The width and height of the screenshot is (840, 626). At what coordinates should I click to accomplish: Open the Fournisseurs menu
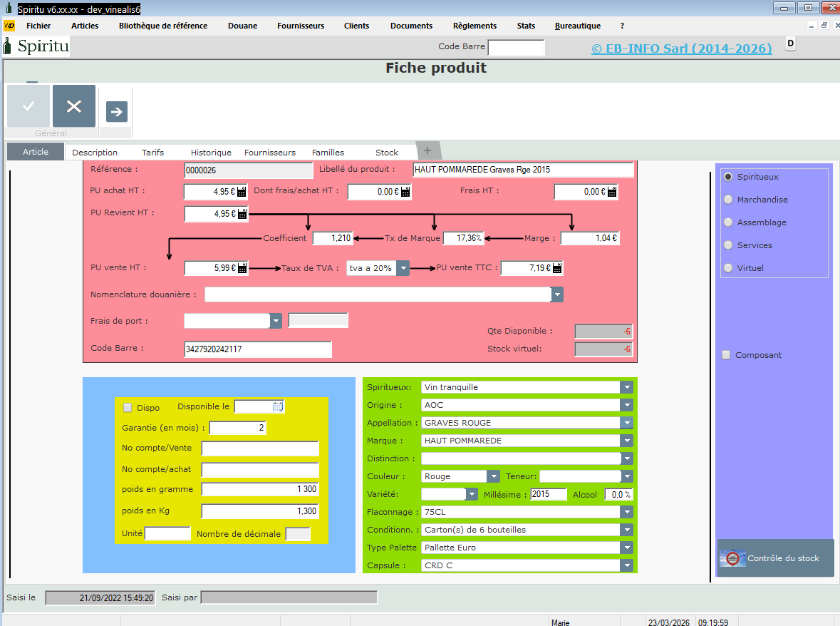click(x=300, y=26)
